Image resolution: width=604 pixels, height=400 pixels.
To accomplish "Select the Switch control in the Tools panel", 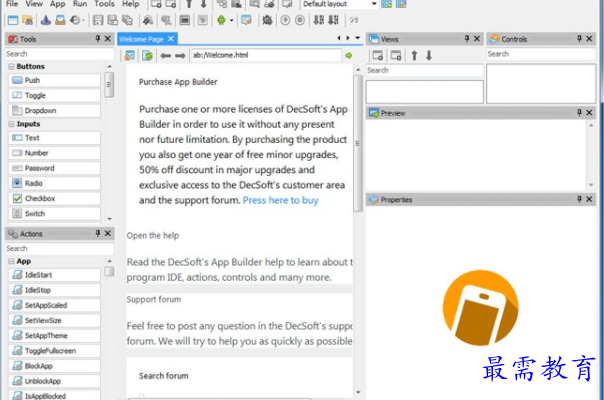I will [x=54, y=213].
